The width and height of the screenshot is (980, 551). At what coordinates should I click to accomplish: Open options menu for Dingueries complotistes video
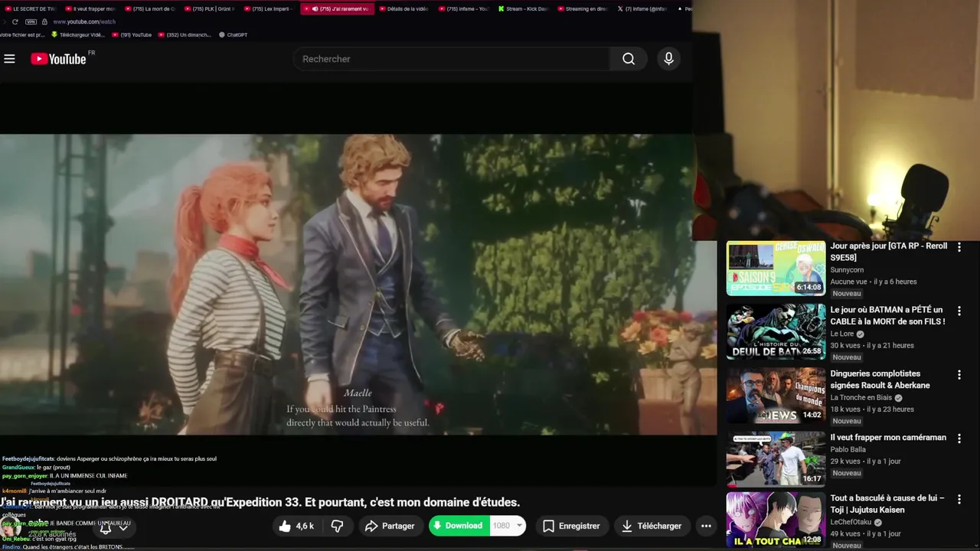pos(959,375)
